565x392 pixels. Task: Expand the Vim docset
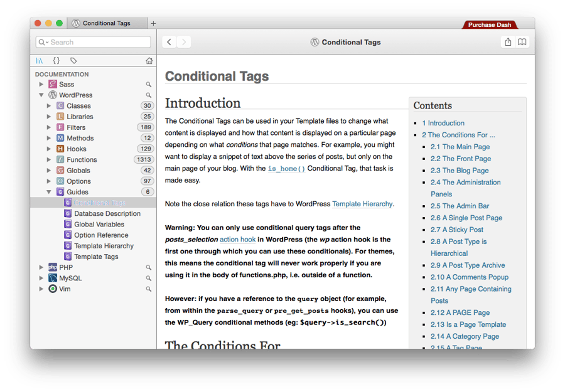41,289
